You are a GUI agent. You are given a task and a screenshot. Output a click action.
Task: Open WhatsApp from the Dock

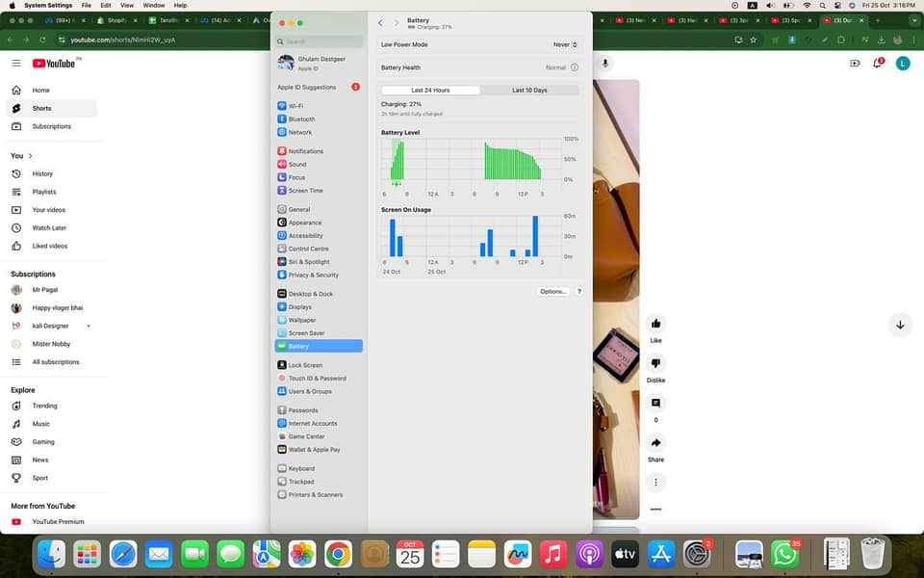click(785, 554)
